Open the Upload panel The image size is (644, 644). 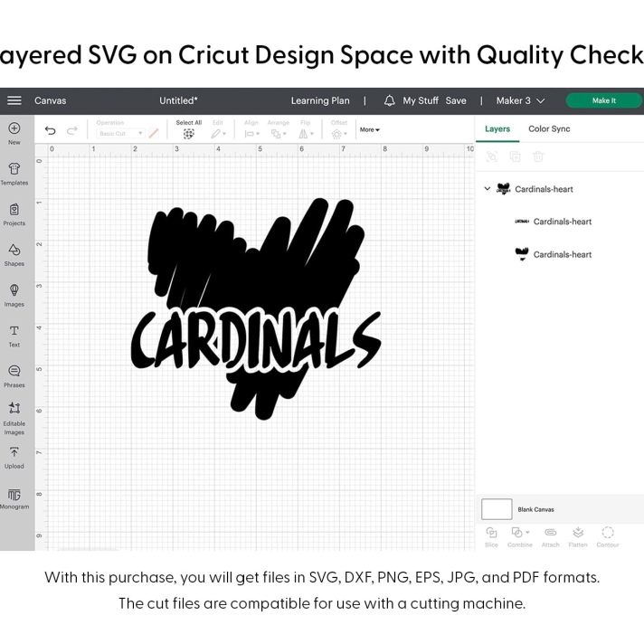point(14,458)
